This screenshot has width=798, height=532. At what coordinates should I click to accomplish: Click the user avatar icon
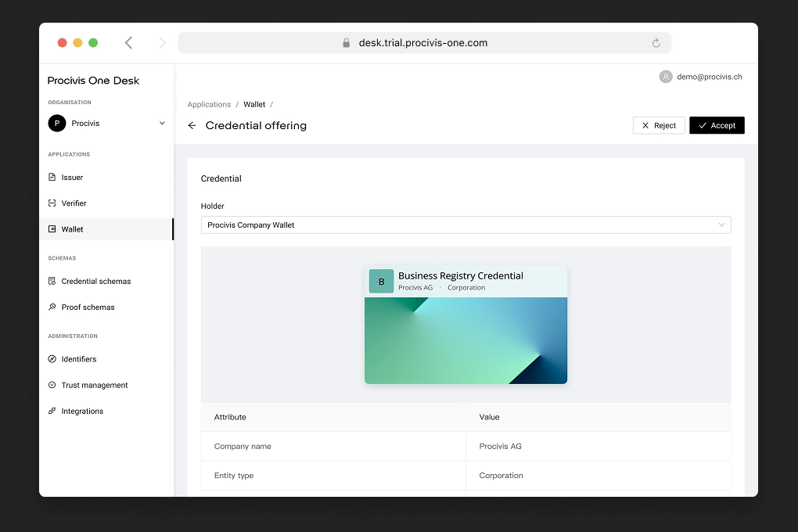click(666, 77)
